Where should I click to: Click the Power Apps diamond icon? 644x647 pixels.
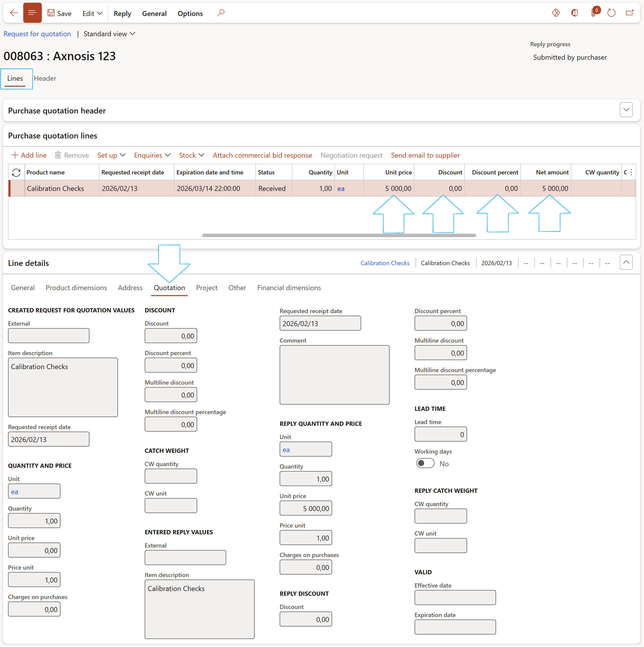pyautogui.click(x=556, y=13)
